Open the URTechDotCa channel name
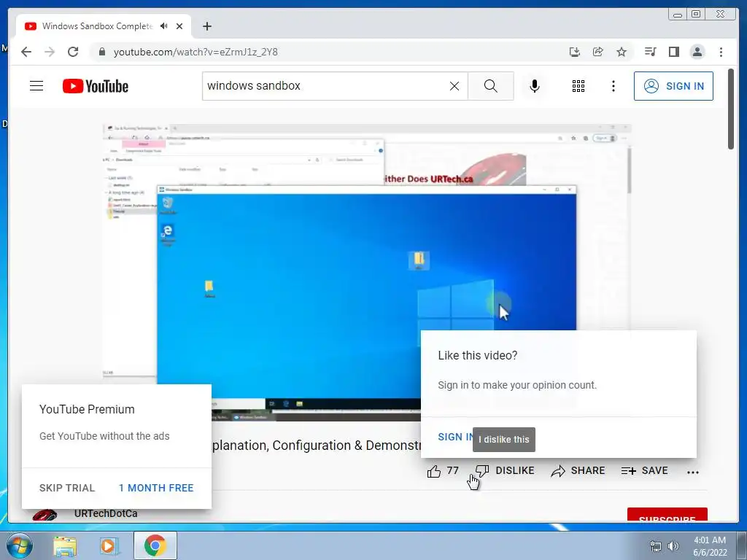 (106, 514)
